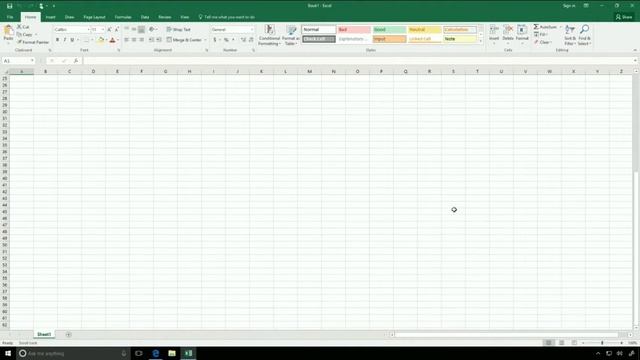The image size is (640, 360).
Task: Apply the red Font Color A
Action: click(x=113, y=40)
